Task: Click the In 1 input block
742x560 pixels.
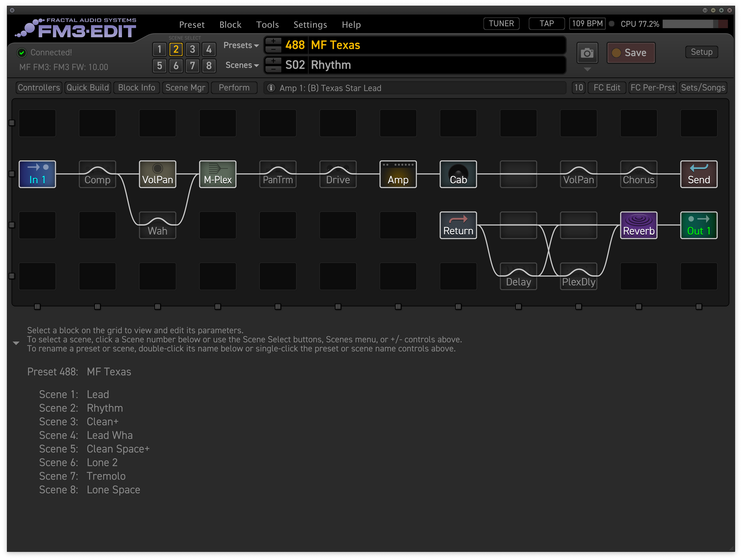Action: click(37, 174)
